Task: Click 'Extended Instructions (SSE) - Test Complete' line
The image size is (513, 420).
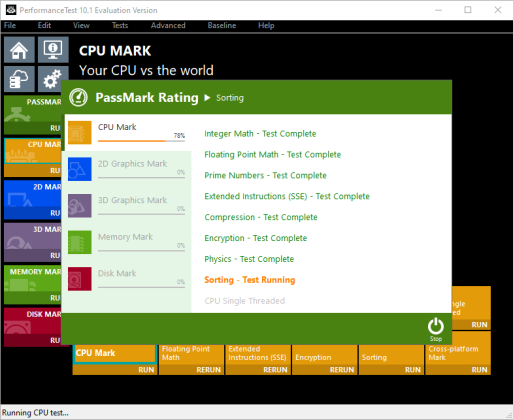Action: 287,196
